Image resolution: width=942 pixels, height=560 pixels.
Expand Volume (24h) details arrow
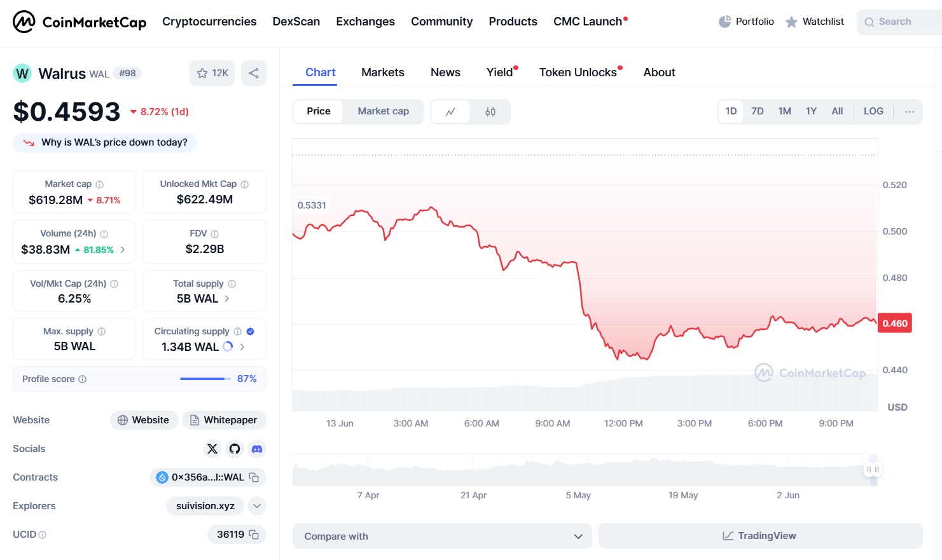pyautogui.click(x=123, y=250)
